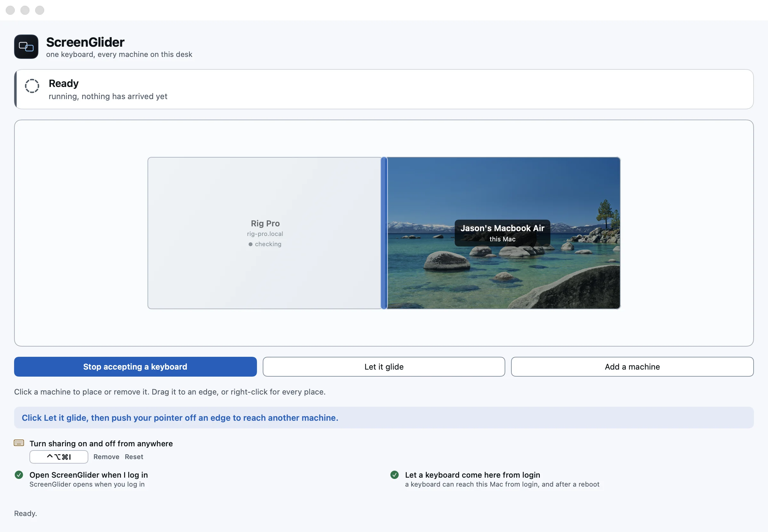The width and height of the screenshot is (768, 532).
Task: Open Add a machine
Action: pyautogui.click(x=632, y=367)
